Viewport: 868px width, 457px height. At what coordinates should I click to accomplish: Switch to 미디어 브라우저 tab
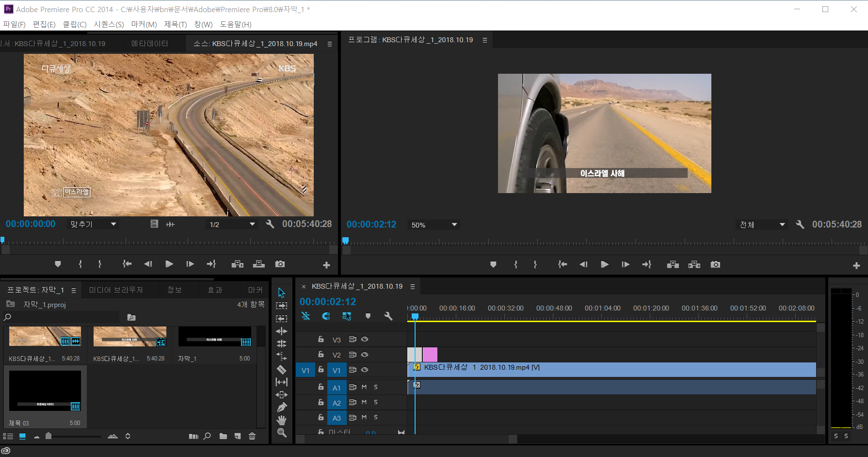[x=116, y=290]
